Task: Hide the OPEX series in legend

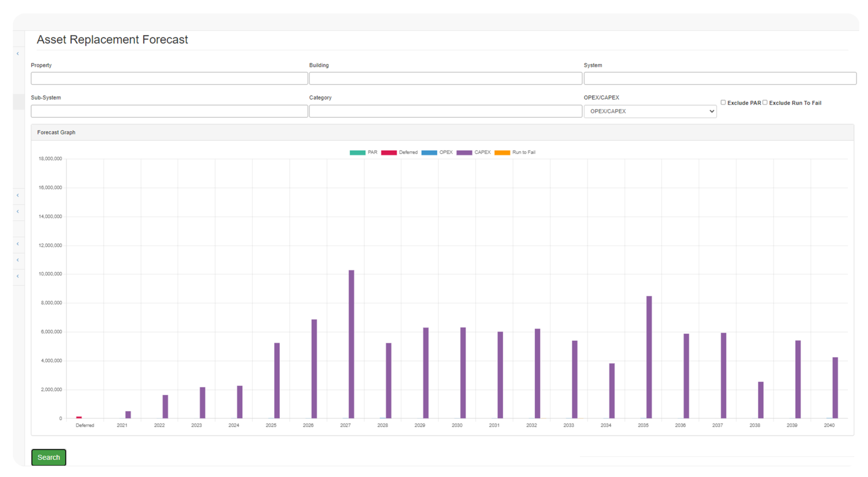Action: (x=429, y=153)
